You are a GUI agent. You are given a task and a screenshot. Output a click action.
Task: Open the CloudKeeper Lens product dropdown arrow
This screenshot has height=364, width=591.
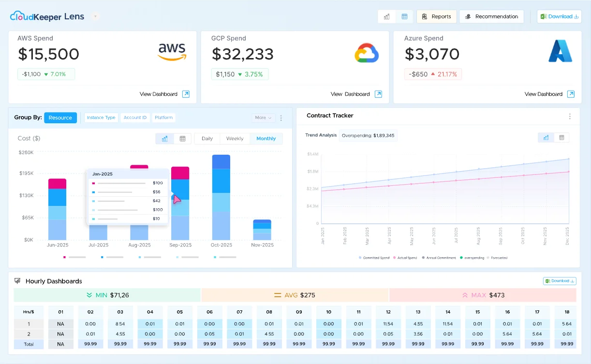[95, 16]
